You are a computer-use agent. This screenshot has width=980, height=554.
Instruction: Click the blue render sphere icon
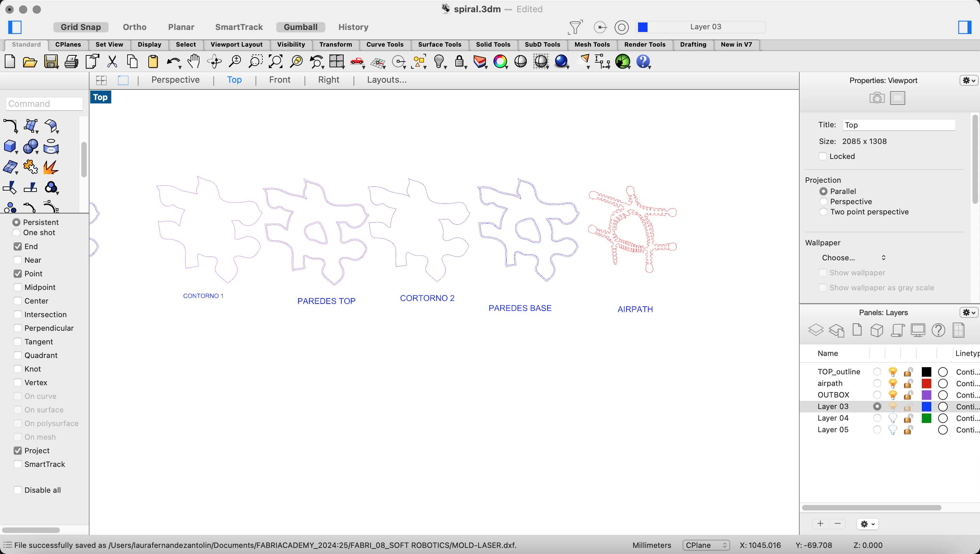561,62
